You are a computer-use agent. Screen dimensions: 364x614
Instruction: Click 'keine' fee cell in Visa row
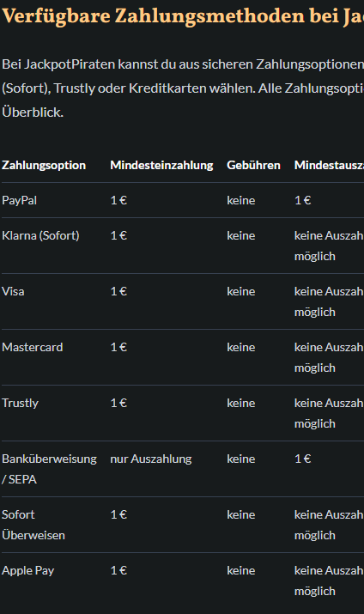coord(241,291)
